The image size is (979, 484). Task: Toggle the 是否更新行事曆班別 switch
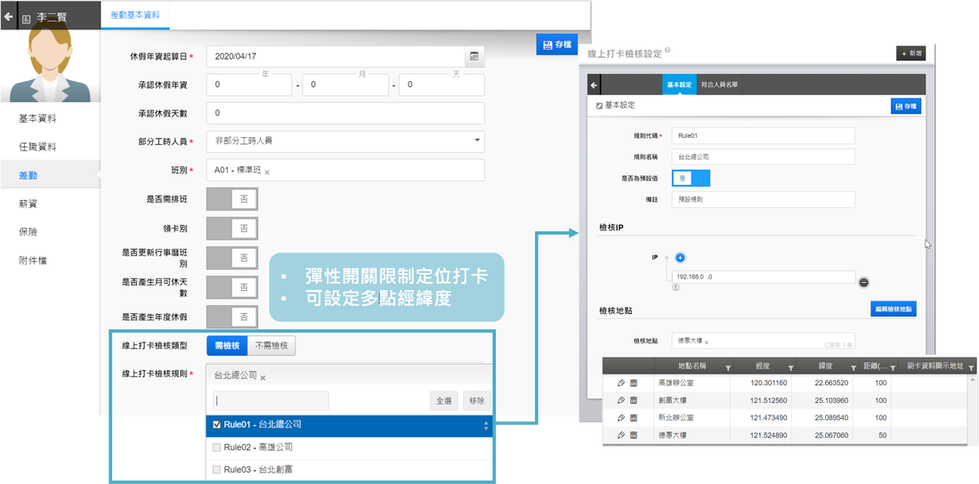point(232,257)
